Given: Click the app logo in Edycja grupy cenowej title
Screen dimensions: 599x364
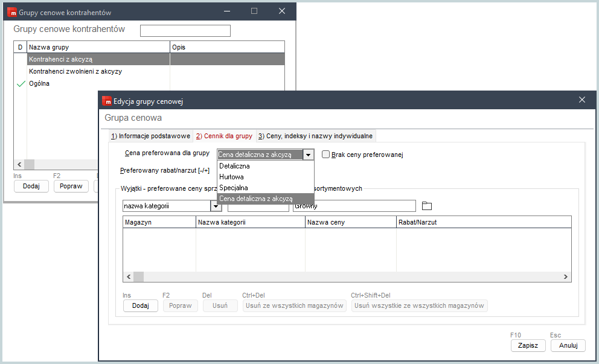Looking at the screenshot, I should (107, 101).
